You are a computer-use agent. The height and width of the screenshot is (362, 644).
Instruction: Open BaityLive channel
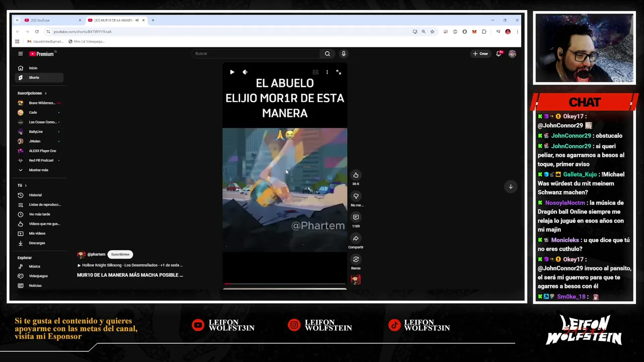[39, 132]
